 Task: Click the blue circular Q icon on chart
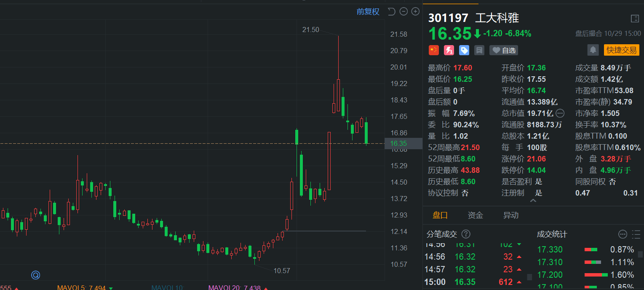pos(36,275)
